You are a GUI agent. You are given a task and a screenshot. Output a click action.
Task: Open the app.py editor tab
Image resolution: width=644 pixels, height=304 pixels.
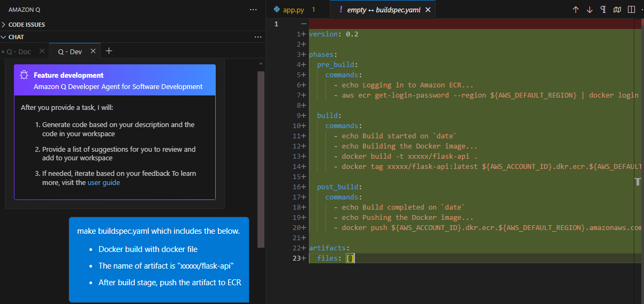(x=293, y=10)
